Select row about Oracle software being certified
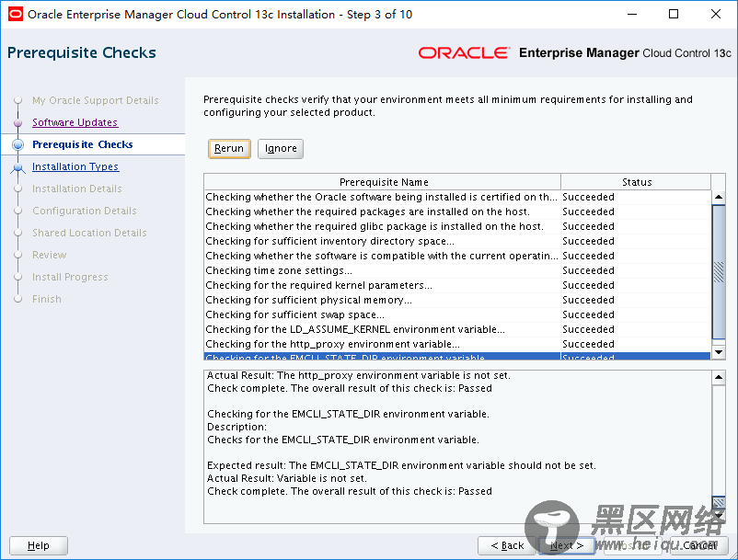 coord(457,197)
